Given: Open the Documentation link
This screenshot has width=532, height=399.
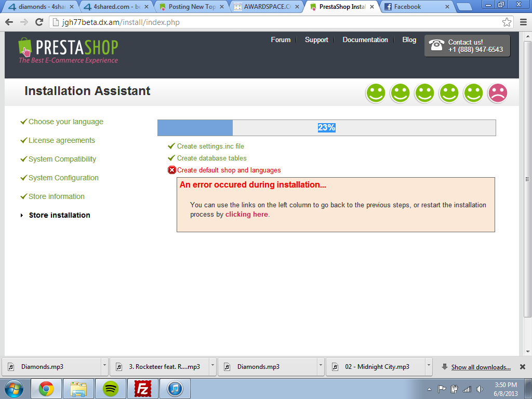Looking at the screenshot, I should coord(365,39).
